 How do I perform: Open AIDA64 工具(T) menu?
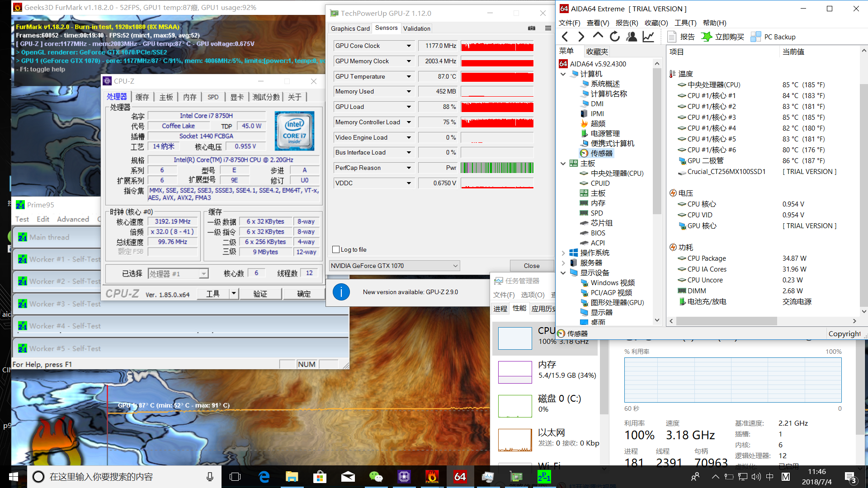pyautogui.click(x=685, y=23)
